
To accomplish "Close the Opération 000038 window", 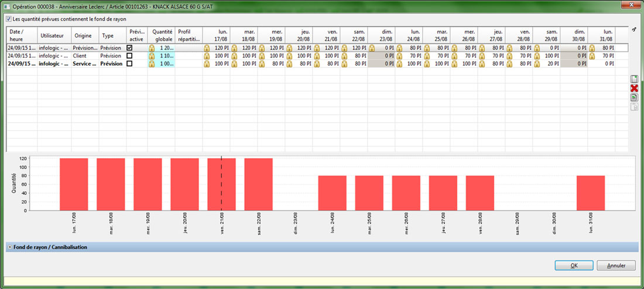I will 632,5.
